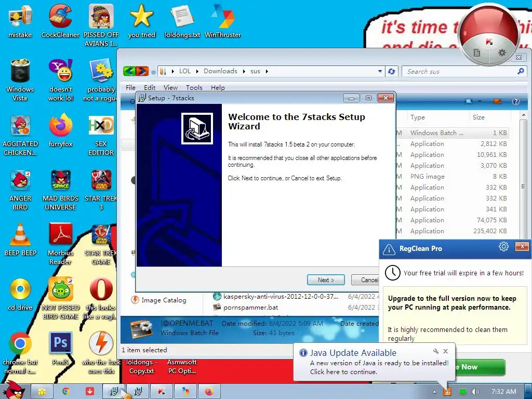Refresh the sus folder view
Image resolution: width=532 pixels, height=399 pixels.
[392, 71]
